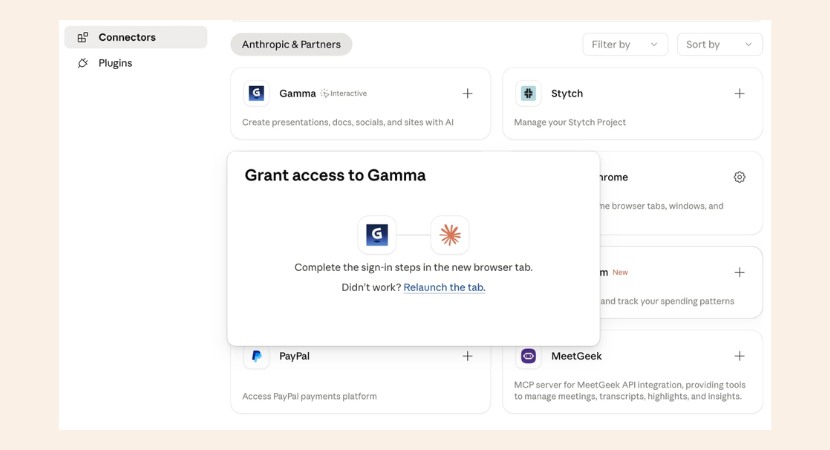
Task: Open settings gear on the Chrome connector card
Action: tap(739, 177)
